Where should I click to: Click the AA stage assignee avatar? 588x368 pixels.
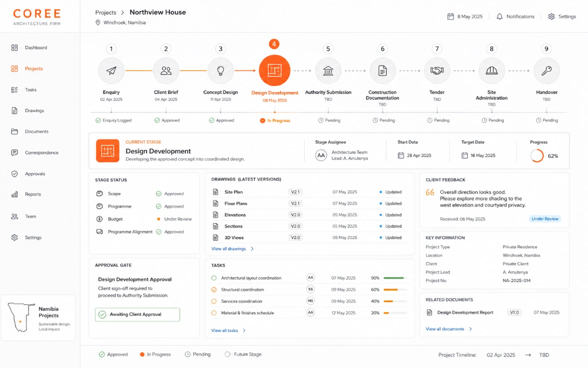coord(321,155)
